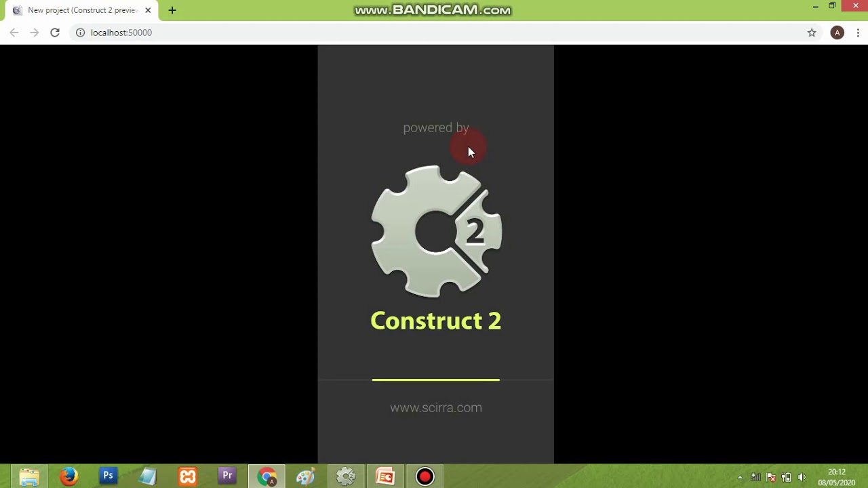The image size is (868, 488).
Task: Click the yellow 'Construct 2' title text
Action: coord(436,321)
